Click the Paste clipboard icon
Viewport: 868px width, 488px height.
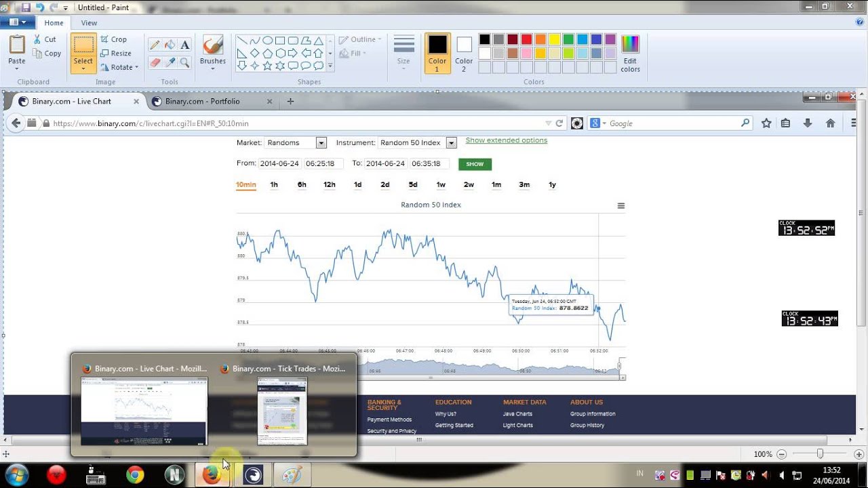(17, 45)
